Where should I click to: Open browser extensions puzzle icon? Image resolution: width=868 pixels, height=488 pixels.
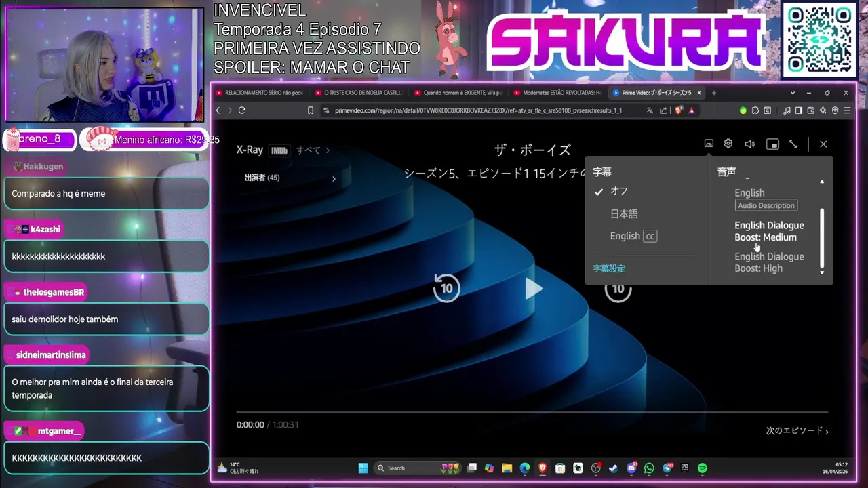(755, 110)
